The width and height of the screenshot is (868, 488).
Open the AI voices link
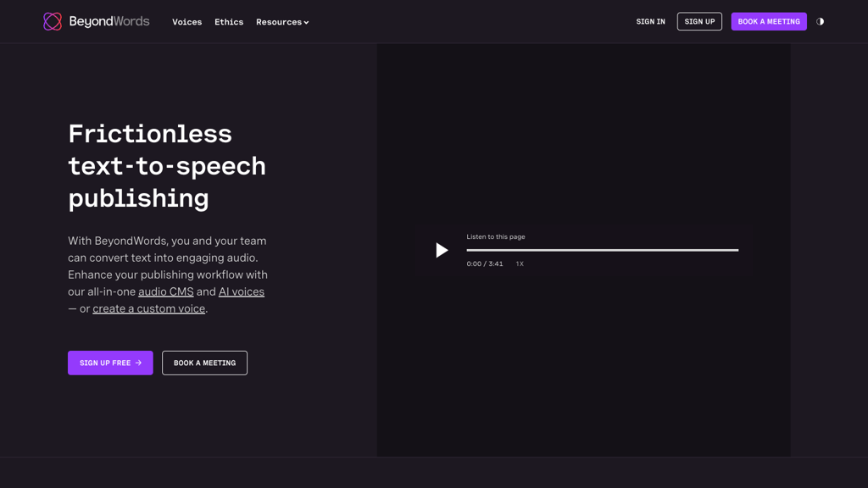[x=242, y=291]
